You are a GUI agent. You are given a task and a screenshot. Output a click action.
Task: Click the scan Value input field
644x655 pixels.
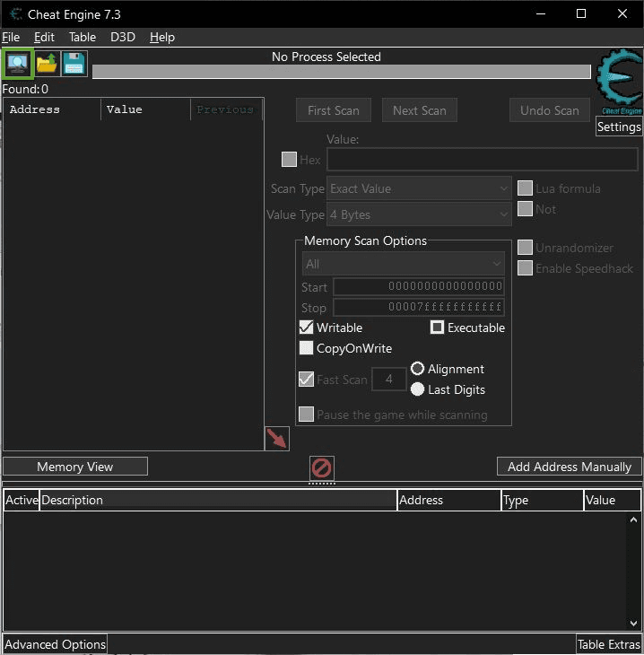483,159
